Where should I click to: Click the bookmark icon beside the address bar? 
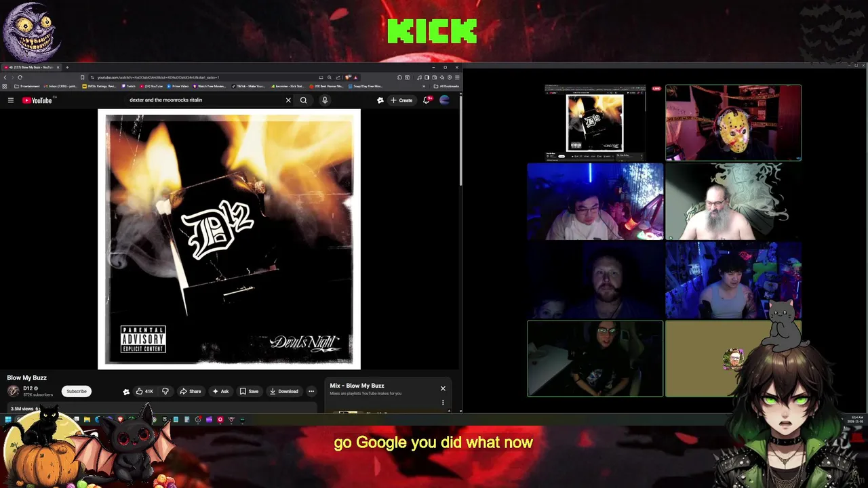[83, 77]
